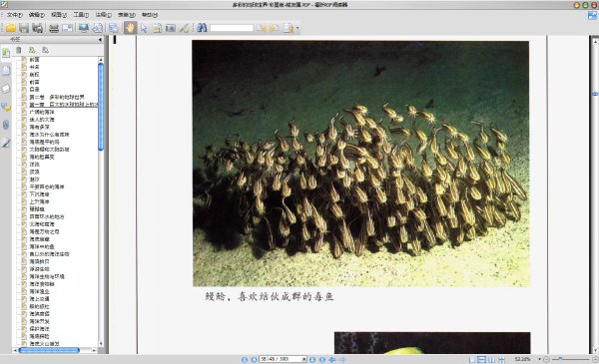Viewport: 599px width, 364px height.
Task: Click the monitor full-screen icon
Action: (x=84, y=28)
